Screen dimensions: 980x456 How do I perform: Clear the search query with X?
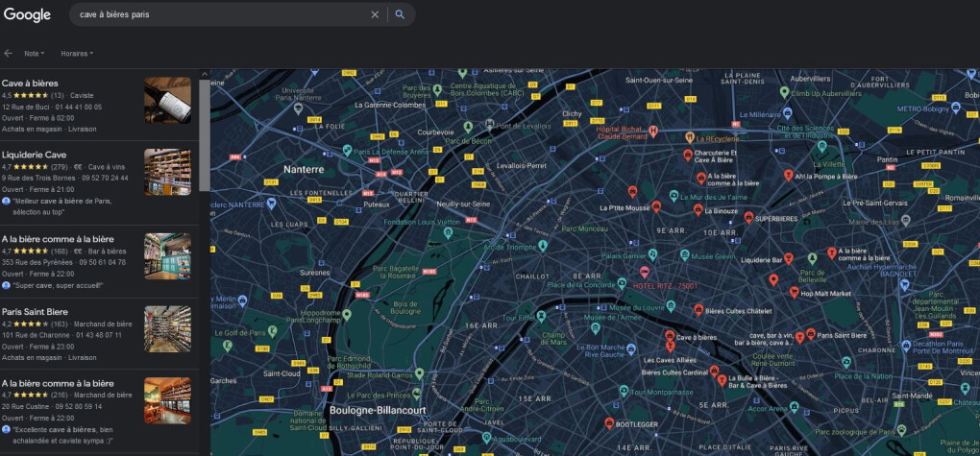click(375, 14)
